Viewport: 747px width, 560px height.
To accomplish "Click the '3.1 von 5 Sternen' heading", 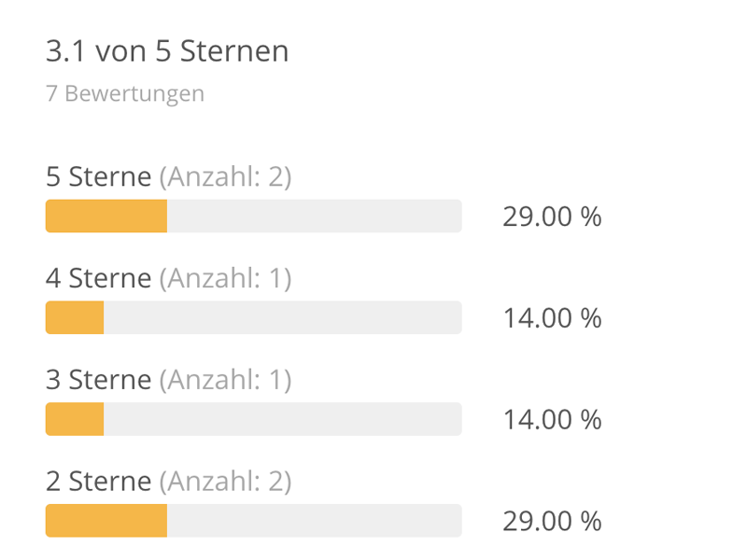I will [x=167, y=50].
